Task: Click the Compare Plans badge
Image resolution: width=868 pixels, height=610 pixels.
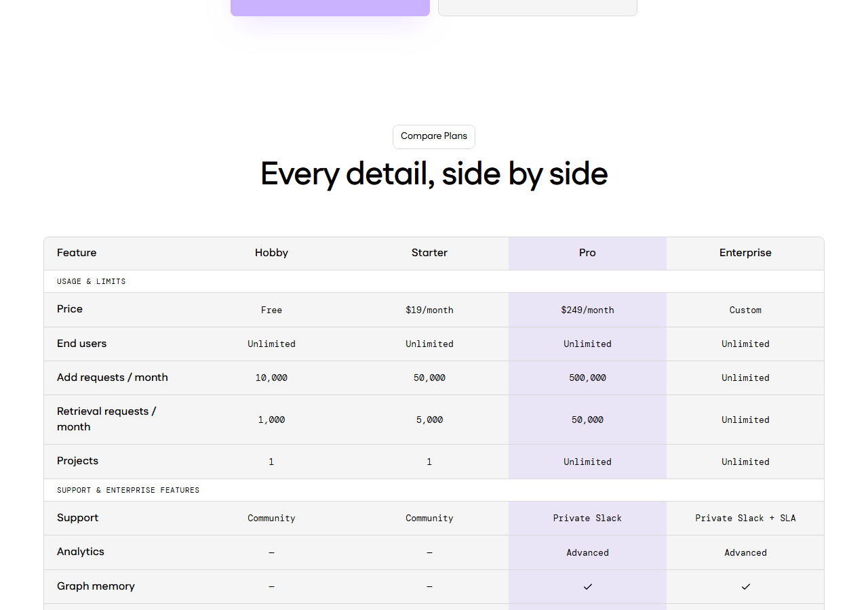Action: [x=434, y=136]
